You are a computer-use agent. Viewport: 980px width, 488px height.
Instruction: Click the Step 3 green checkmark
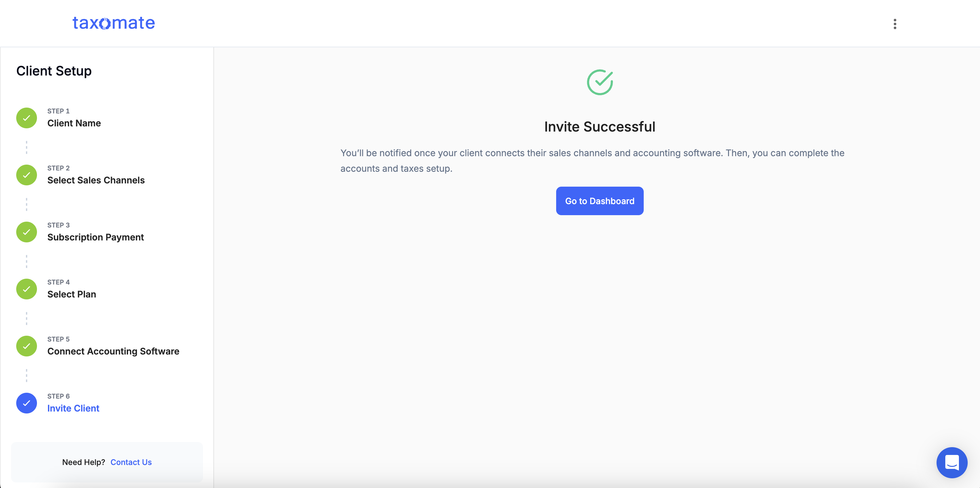tap(27, 232)
